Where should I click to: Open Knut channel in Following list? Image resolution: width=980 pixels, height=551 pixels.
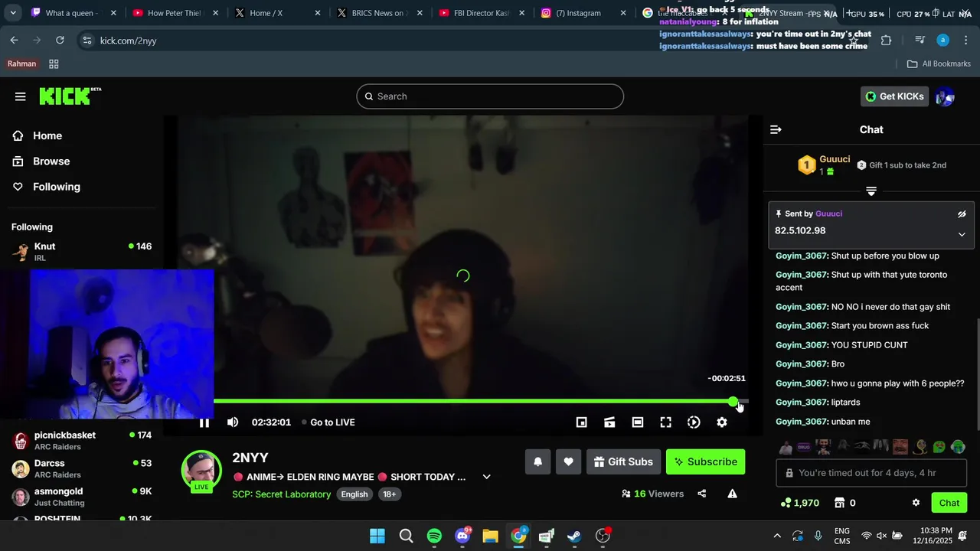click(81, 252)
